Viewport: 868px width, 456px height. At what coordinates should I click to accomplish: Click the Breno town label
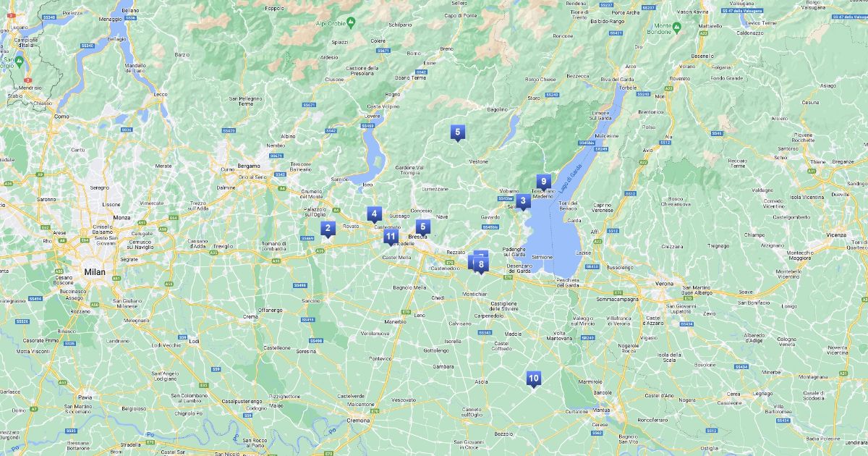446,48
